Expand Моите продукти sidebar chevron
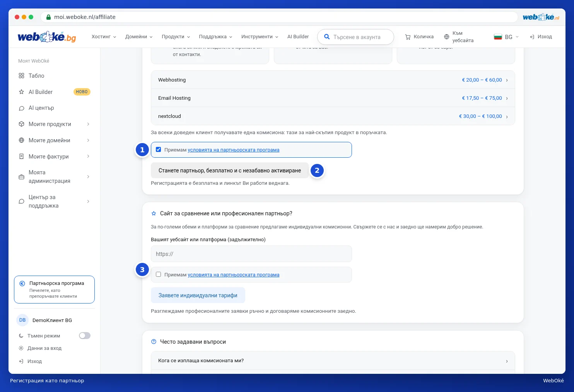This screenshot has width=574, height=392. 88,124
